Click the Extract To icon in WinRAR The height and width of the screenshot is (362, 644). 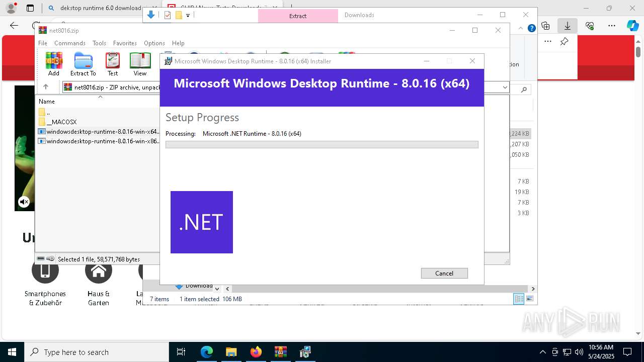[x=83, y=64]
